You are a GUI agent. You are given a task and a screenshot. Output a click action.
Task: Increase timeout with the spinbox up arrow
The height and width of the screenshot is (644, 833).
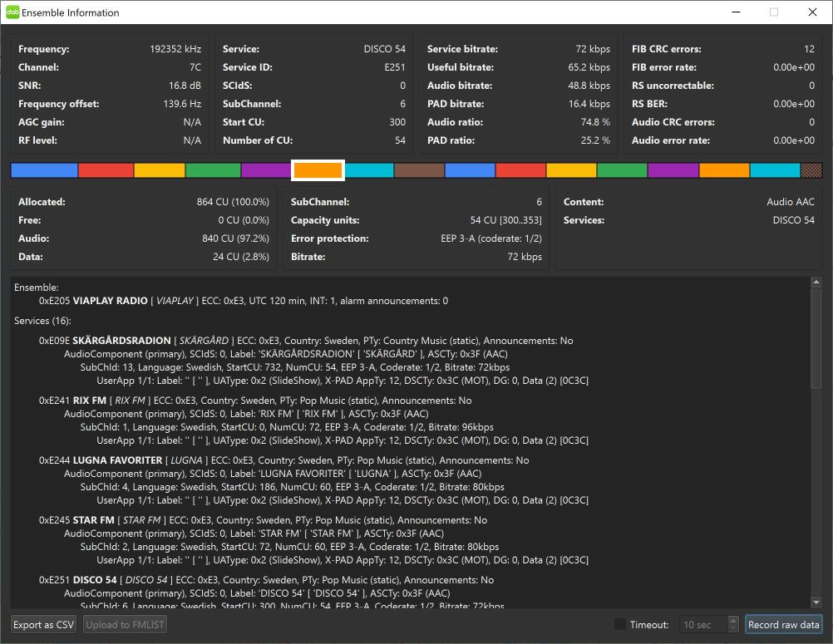(732, 620)
